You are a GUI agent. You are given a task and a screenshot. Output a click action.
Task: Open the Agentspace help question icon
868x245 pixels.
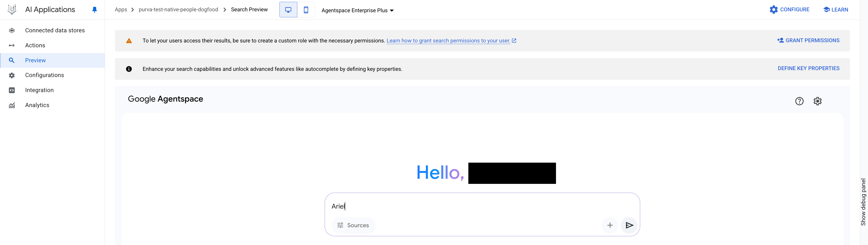coord(799,101)
